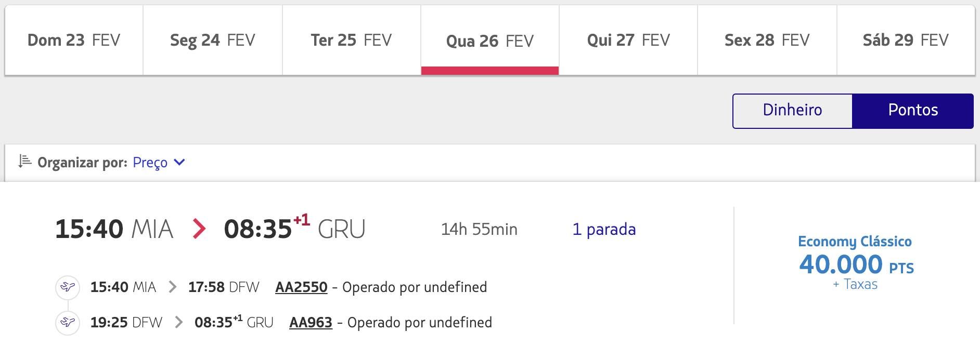The image size is (980, 345).
Task: Click the gray arrow between DFW and GRU
Action: point(179,322)
